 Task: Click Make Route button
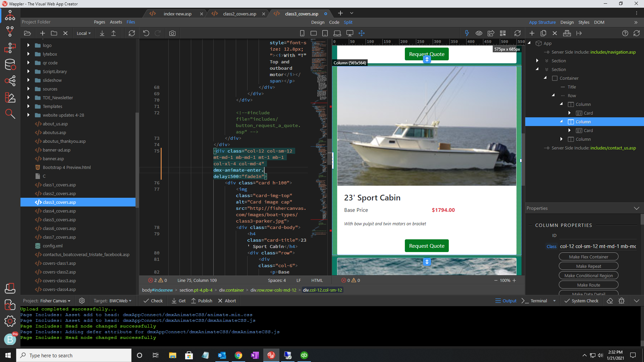[588, 285]
